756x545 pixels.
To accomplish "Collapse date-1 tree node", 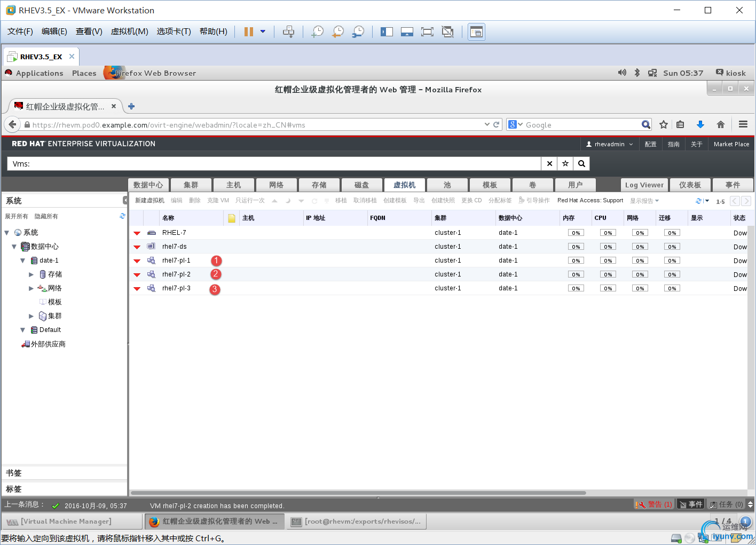I will click(22, 260).
